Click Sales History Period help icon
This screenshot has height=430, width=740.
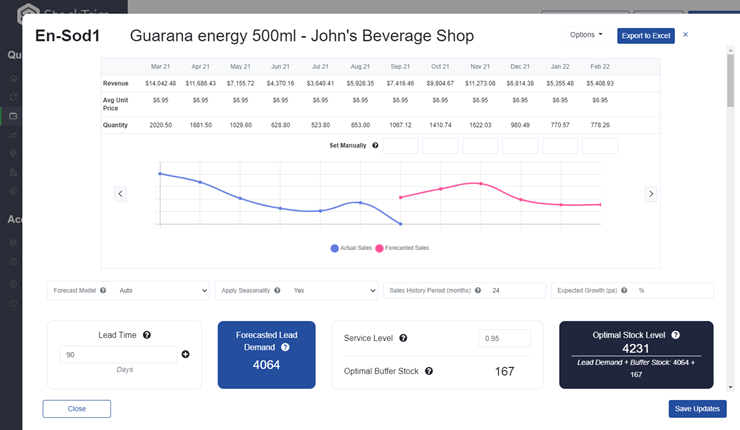(x=478, y=290)
